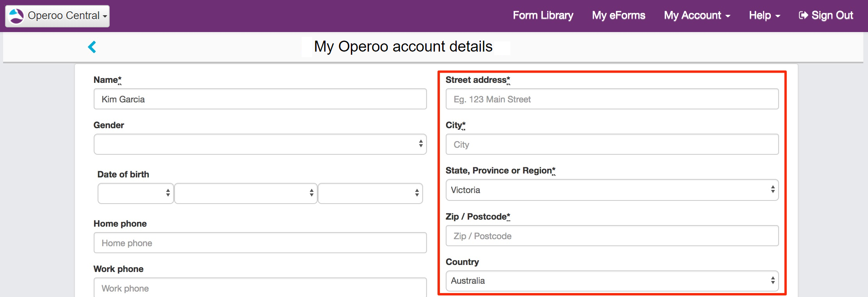Expand the My Account menu
The width and height of the screenshot is (868, 297).
(697, 15)
